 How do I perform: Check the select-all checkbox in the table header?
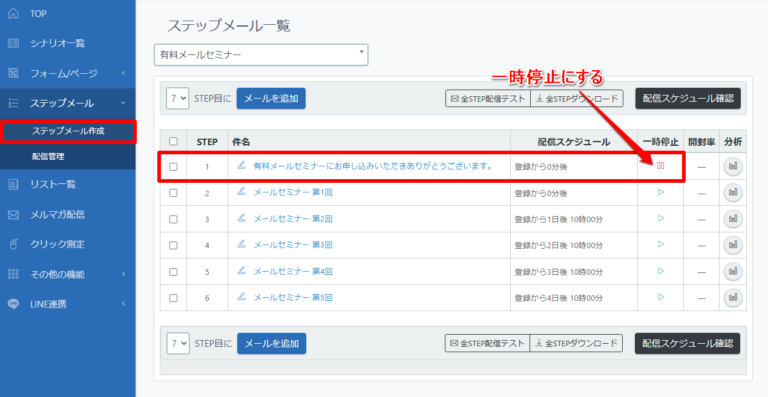click(173, 141)
